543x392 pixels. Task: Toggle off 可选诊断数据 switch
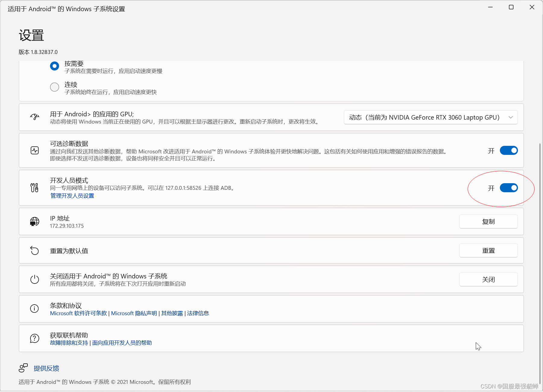tap(509, 150)
